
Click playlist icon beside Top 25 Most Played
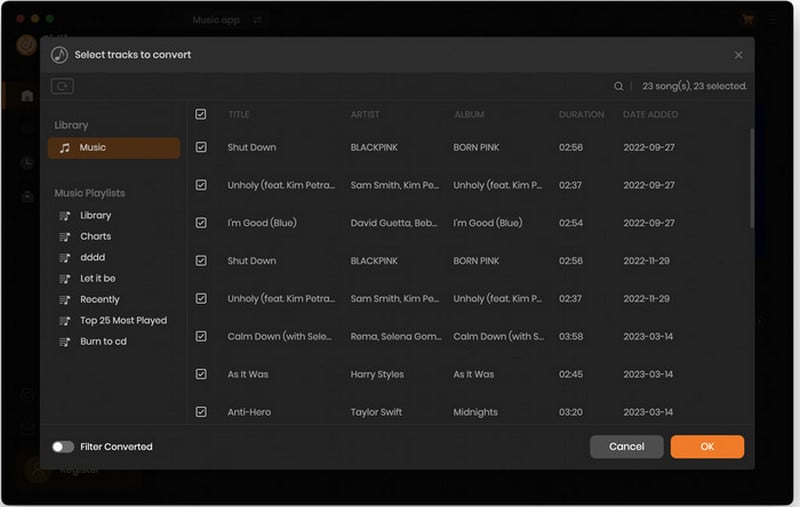(x=65, y=321)
